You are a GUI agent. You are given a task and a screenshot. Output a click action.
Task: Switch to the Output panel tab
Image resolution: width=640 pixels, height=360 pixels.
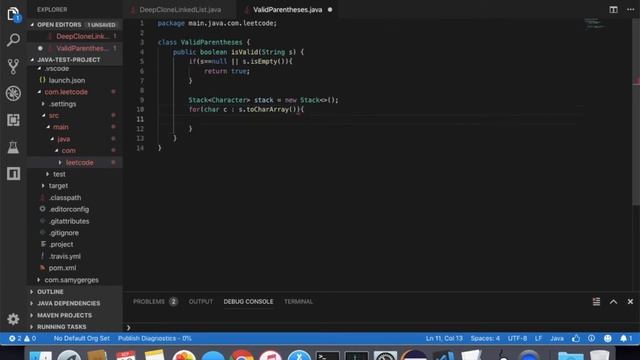tap(200, 302)
